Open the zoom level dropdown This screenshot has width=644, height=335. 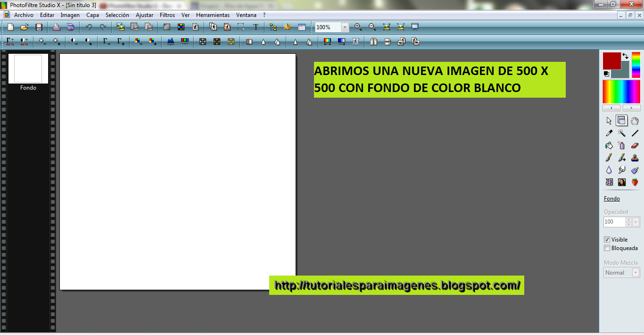pos(344,27)
